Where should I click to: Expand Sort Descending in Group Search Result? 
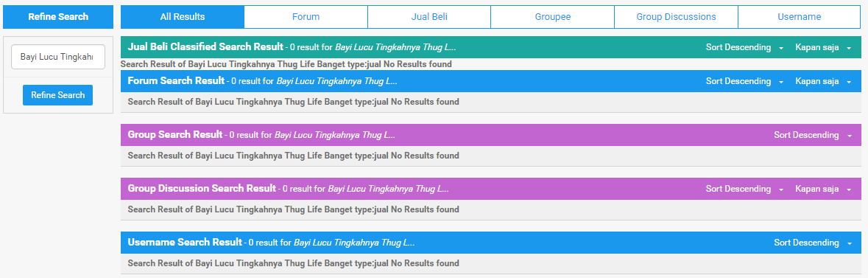(813, 136)
